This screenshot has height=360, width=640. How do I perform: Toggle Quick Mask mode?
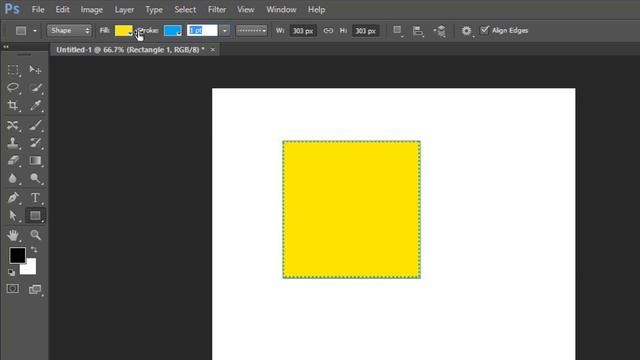coord(13,289)
